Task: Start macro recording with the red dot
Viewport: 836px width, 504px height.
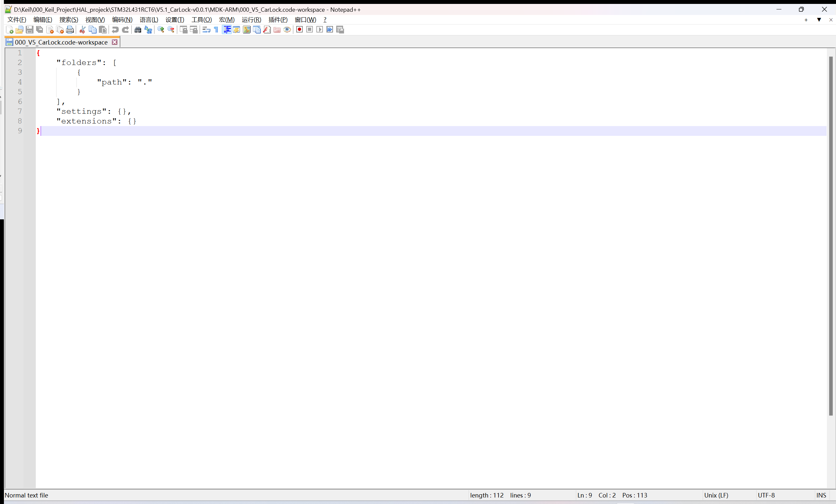Action: click(x=299, y=30)
